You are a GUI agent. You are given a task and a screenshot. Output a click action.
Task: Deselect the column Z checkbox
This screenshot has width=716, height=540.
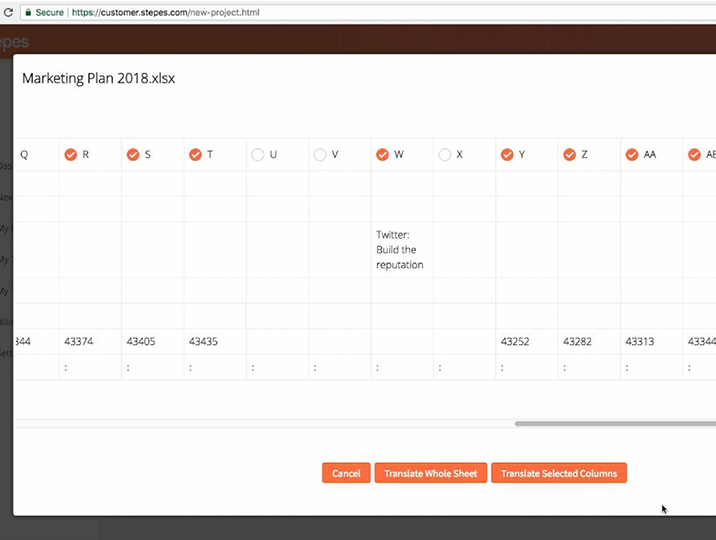tap(570, 155)
